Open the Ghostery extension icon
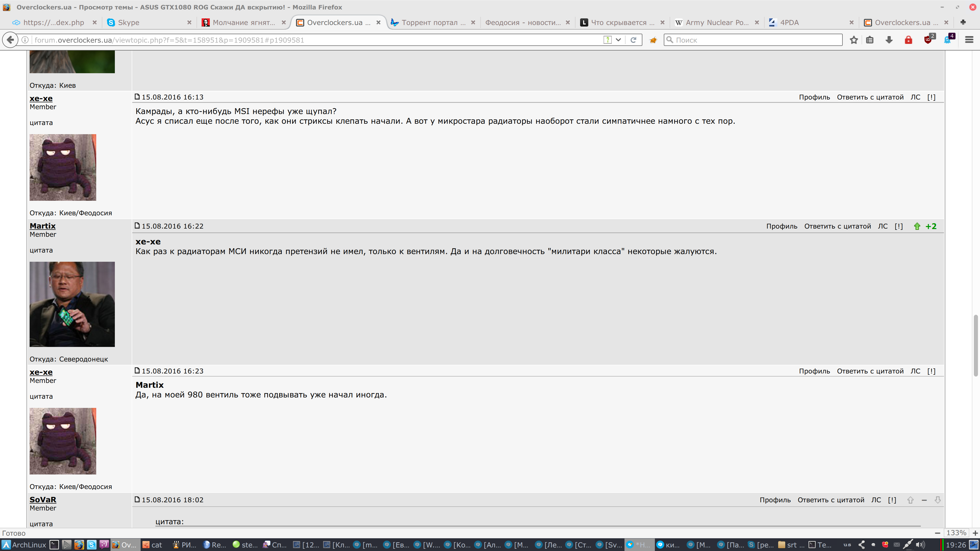 [x=947, y=40]
